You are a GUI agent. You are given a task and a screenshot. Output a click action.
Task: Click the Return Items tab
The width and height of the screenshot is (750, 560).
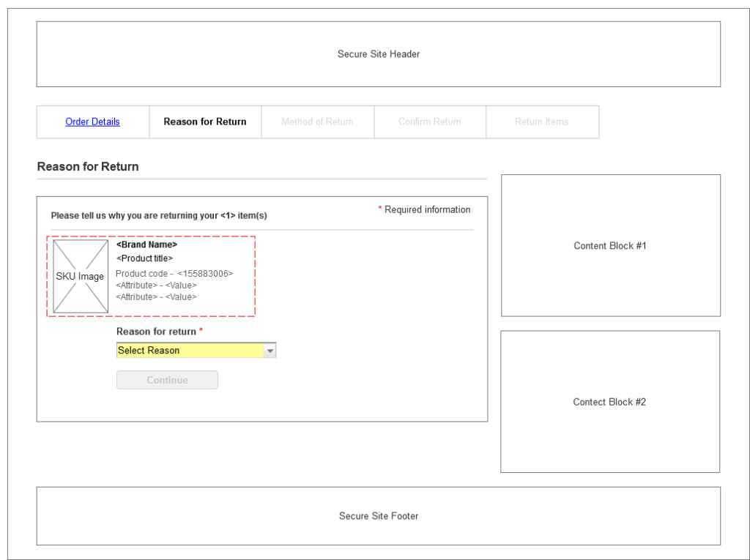[542, 122]
